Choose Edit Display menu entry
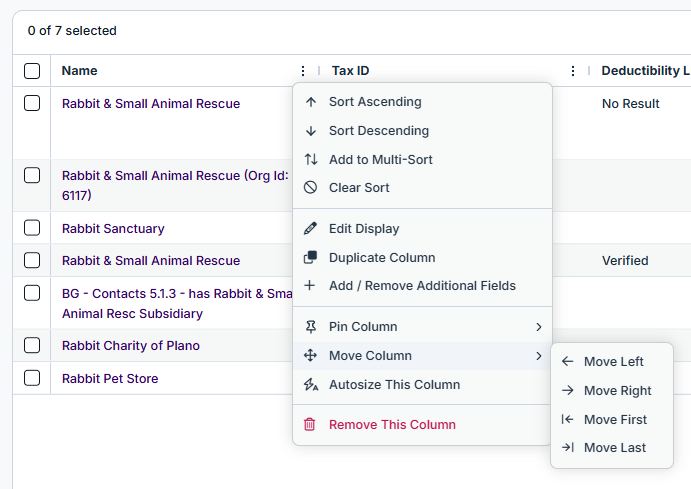Screen dimensions: 691x489 [422, 229]
